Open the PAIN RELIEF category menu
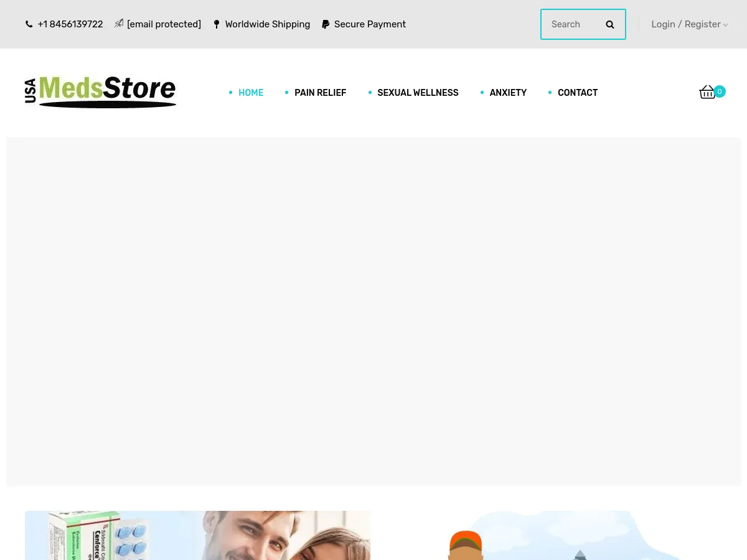 point(320,92)
